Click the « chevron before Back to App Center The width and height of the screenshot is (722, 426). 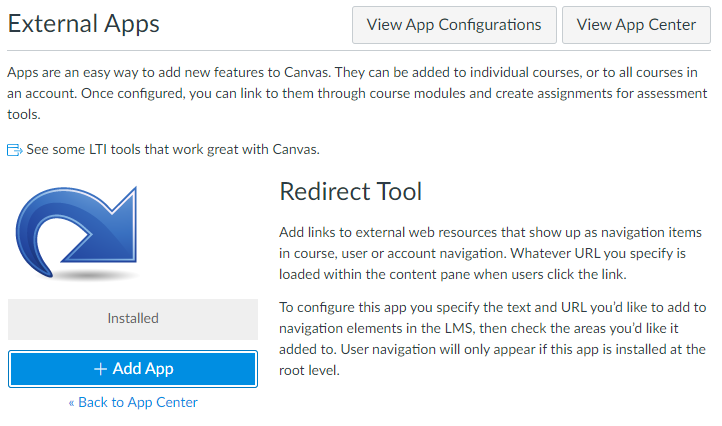[72, 402]
